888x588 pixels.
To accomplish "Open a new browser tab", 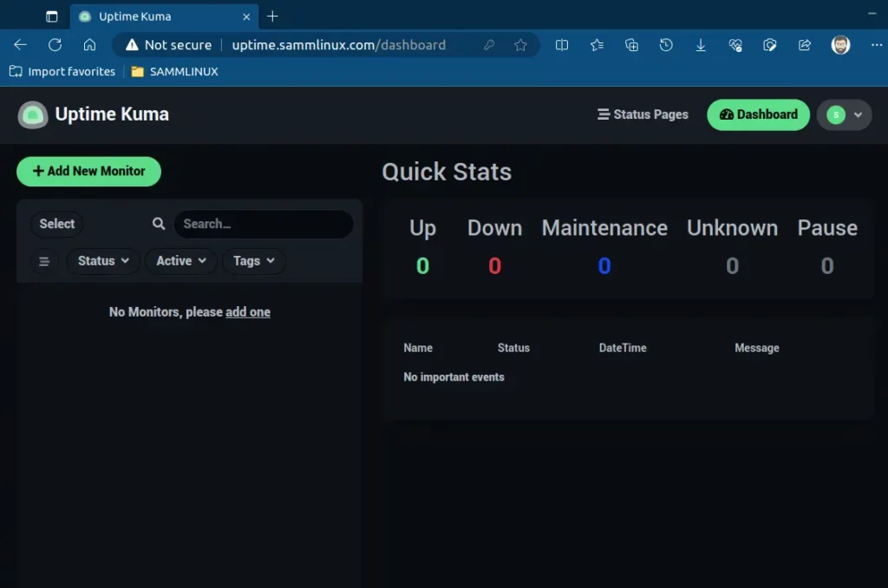I will click(272, 16).
